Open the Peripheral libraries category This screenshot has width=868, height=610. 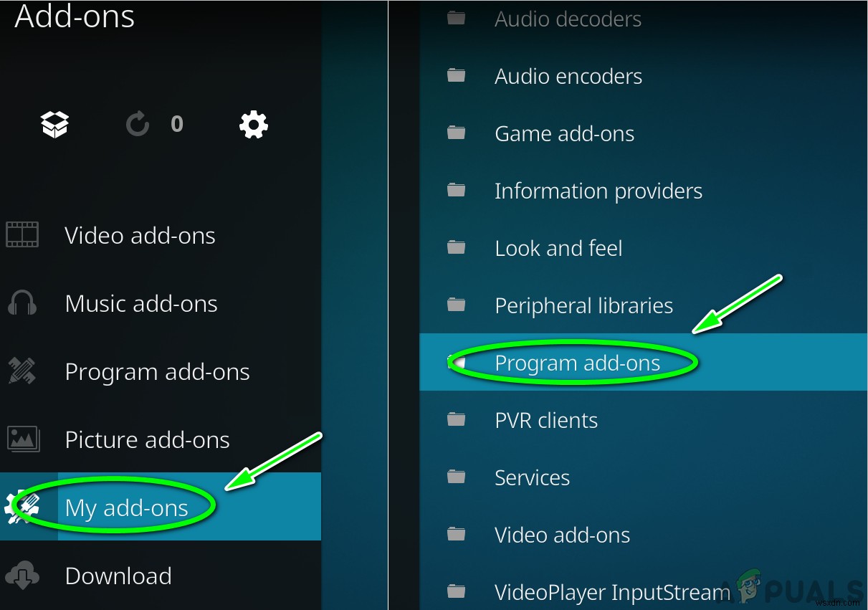point(583,305)
